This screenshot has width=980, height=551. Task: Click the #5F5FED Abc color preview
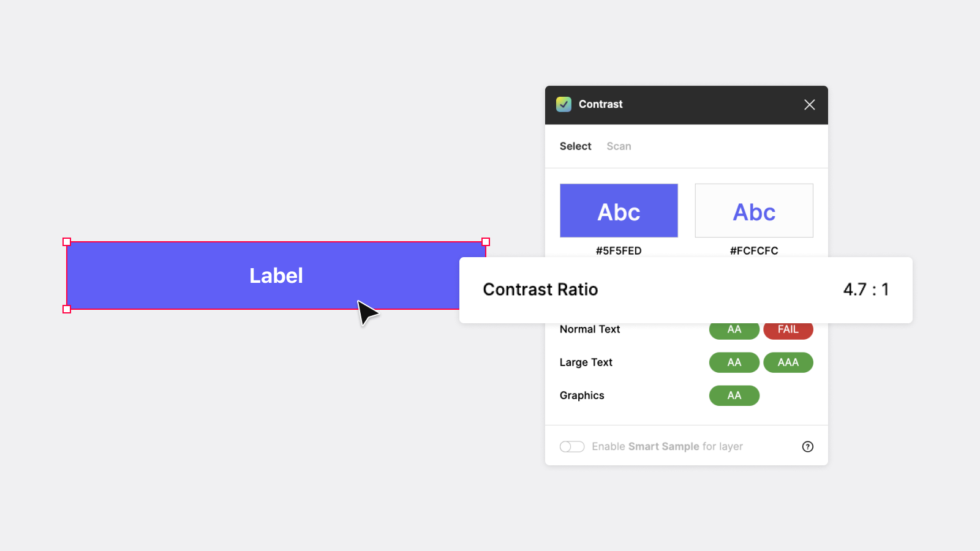(619, 211)
